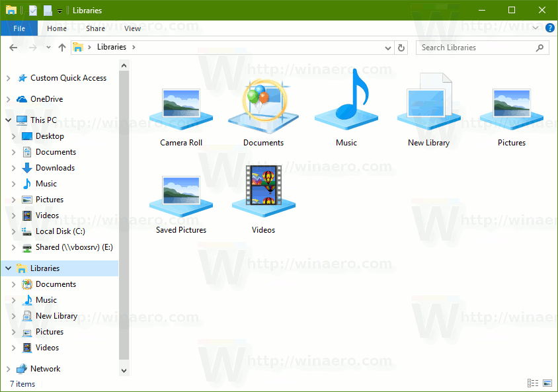Screen dimensions: 558x392
Task: Switch to Large icons view in the status bar
Action: 547,383
